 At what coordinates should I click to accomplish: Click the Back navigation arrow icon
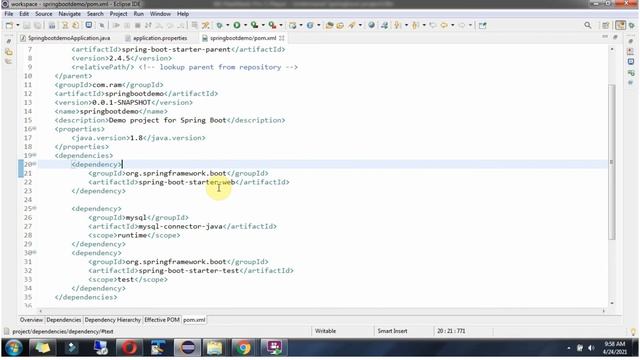(444, 25)
